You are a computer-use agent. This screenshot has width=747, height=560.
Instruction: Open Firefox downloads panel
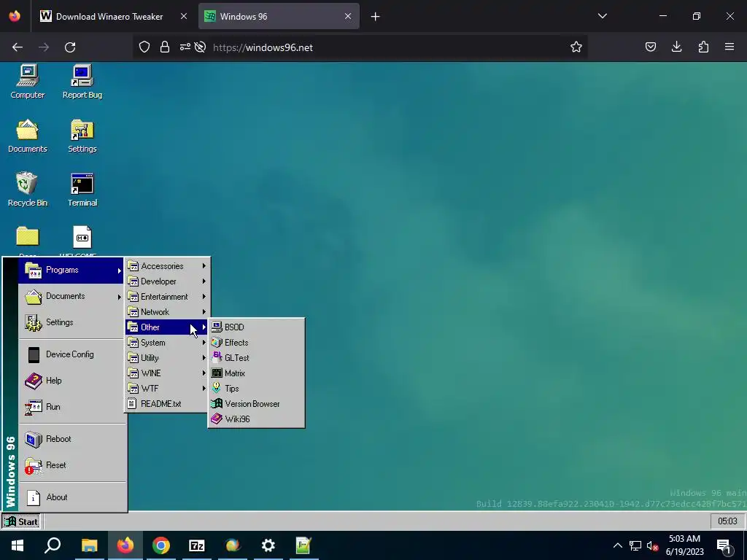[676, 47]
